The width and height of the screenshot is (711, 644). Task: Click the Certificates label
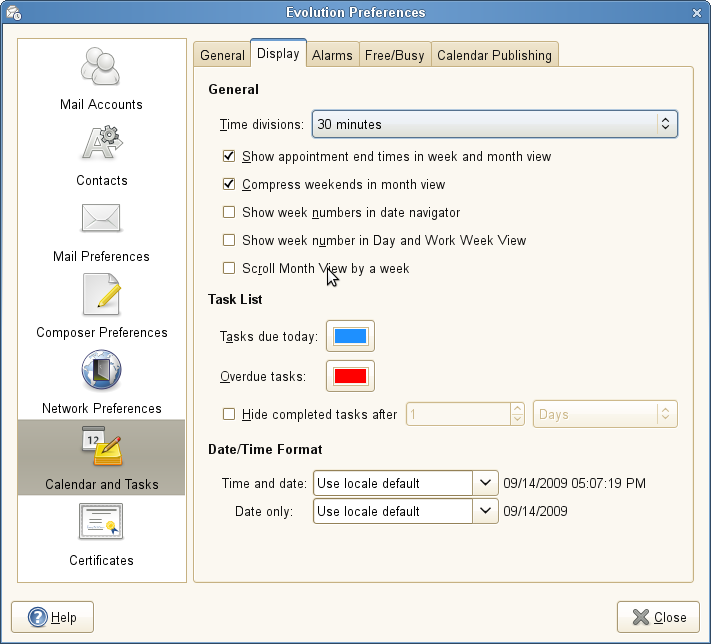101,560
